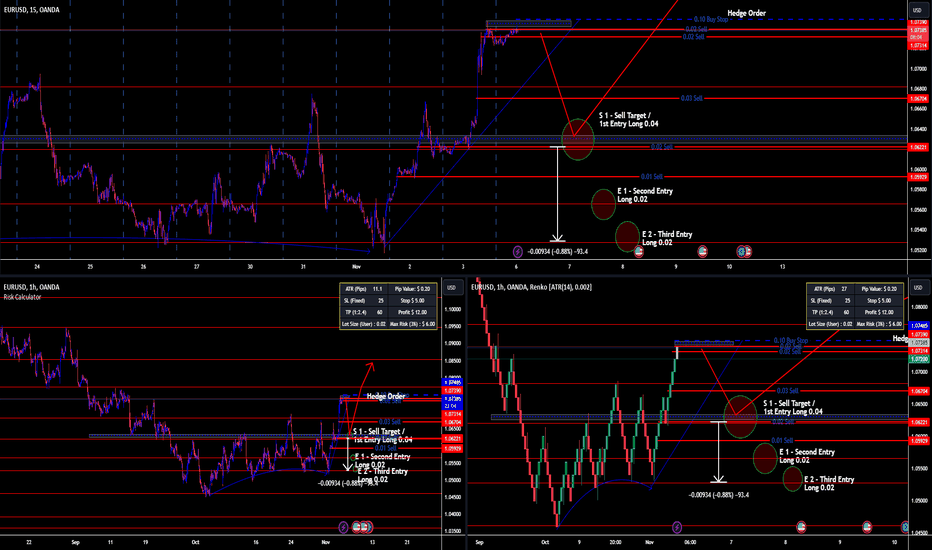Click the green 1.07200 price label on the Renko axis
932x550 pixels.
[919, 359]
